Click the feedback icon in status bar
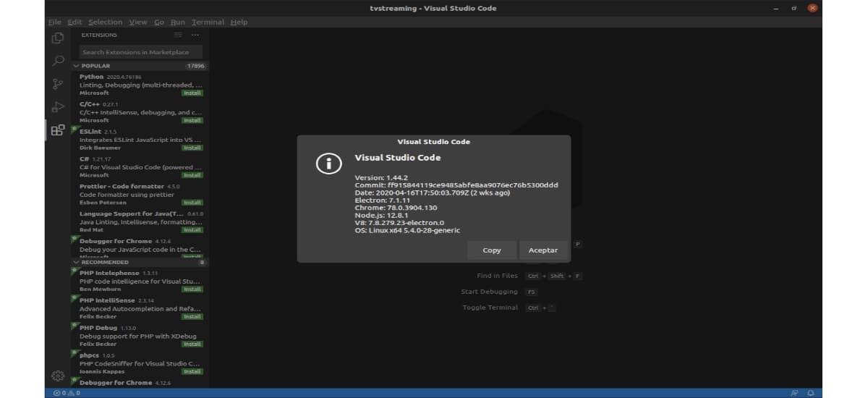The image size is (868, 398). click(793, 393)
